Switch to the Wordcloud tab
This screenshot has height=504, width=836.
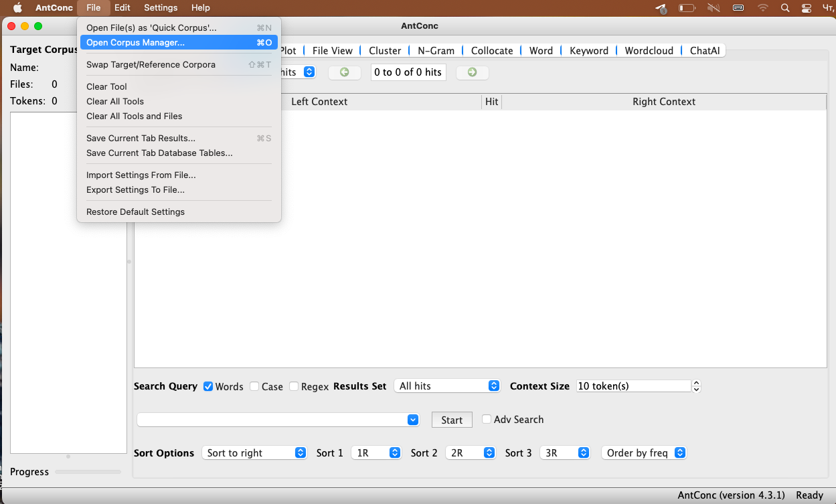649,50
